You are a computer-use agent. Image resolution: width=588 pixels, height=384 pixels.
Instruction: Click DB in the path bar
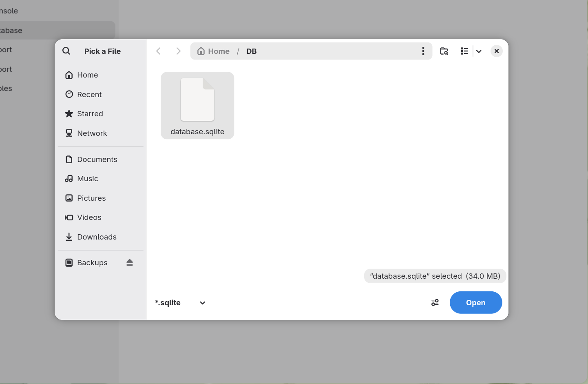tap(251, 51)
